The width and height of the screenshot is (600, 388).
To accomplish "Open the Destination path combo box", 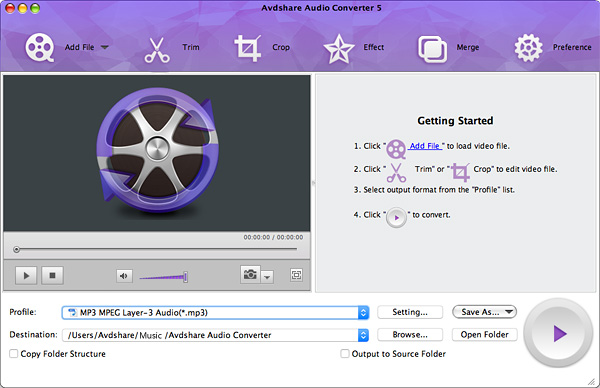I will (215, 335).
